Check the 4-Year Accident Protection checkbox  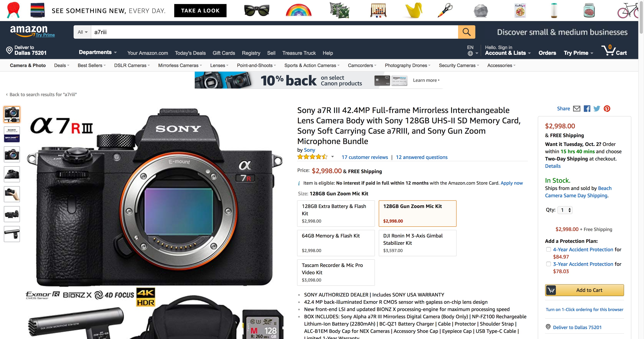click(x=549, y=249)
